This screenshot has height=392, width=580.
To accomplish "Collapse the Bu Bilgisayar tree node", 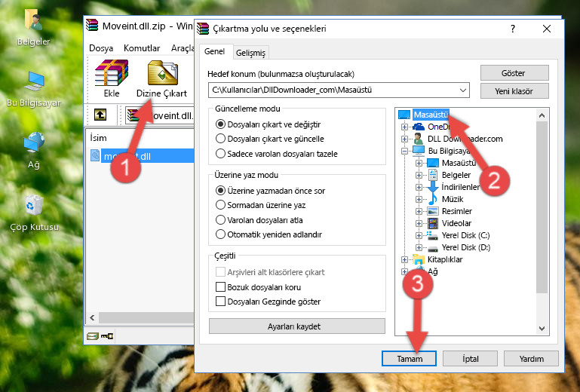I will (404, 151).
